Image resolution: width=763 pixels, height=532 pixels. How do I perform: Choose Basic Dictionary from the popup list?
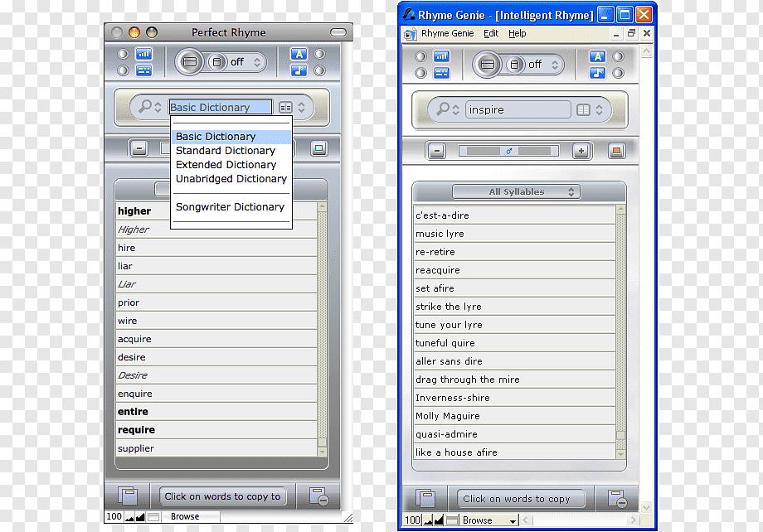click(231, 137)
